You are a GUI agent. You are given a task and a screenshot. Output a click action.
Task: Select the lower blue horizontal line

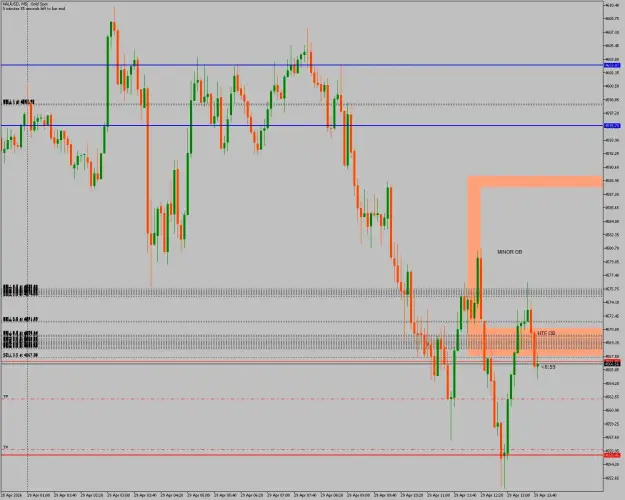click(x=302, y=126)
